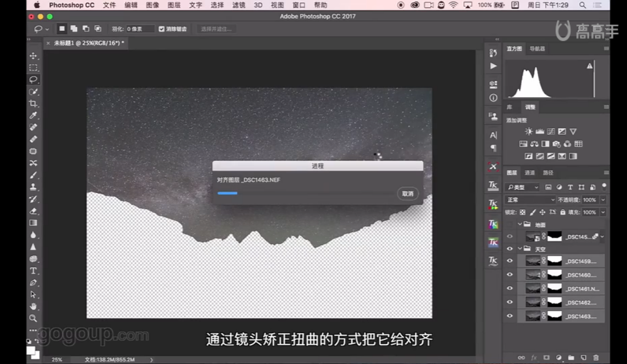This screenshot has width=627, height=364.
Task: Click mask thumbnail of _DSC1459 layer
Action: 554,261
